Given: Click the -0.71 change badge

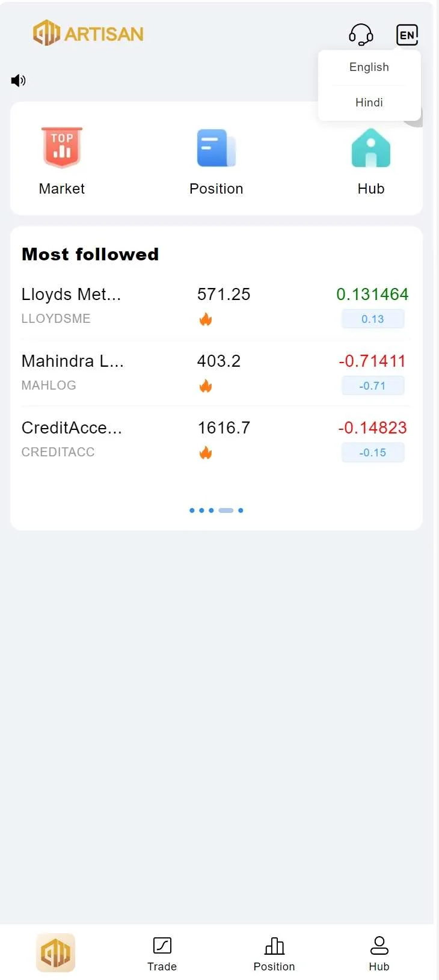Looking at the screenshot, I should 372,386.
